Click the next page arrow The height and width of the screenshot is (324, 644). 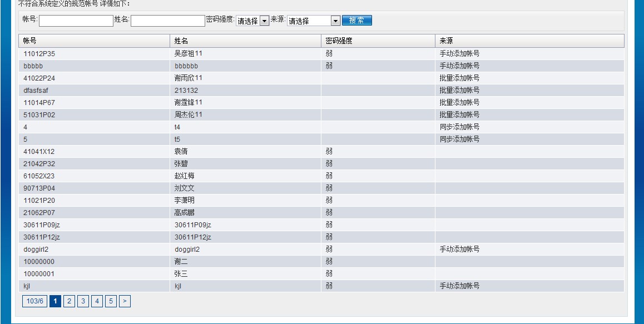tap(125, 301)
